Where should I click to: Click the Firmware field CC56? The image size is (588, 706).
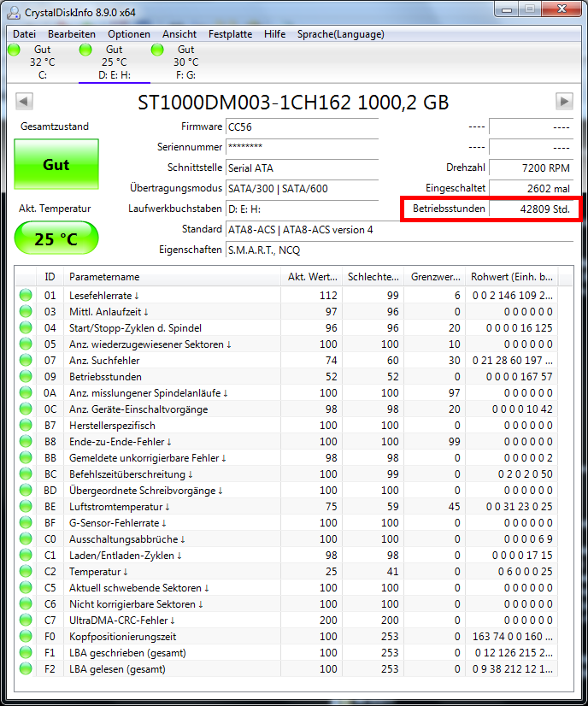pyautogui.click(x=302, y=127)
